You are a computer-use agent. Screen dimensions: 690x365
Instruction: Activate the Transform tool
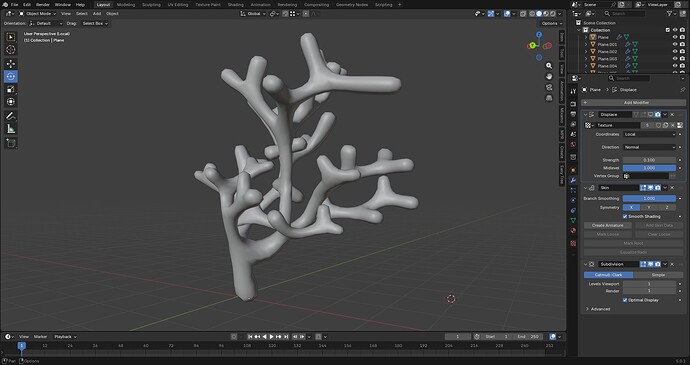11,102
